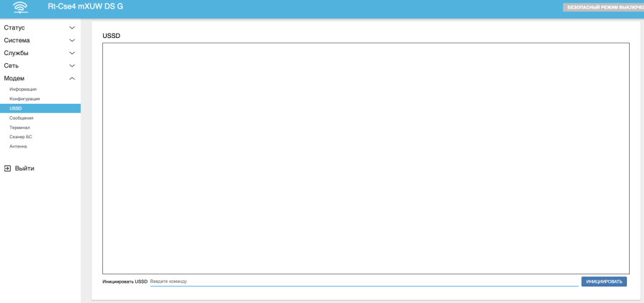Viewport: 644px width, 303px height.
Task: Expand the Сеть section chevron
Action: [72, 66]
